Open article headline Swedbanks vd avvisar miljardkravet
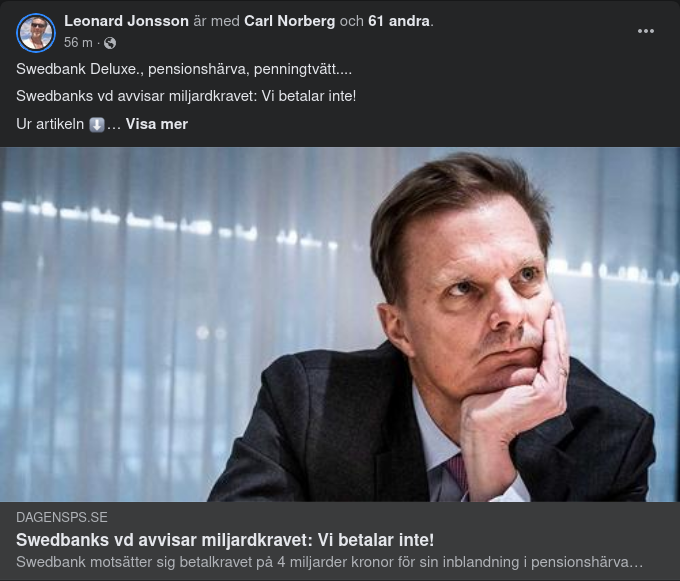Image resolution: width=680 pixels, height=581 pixels. click(225, 540)
